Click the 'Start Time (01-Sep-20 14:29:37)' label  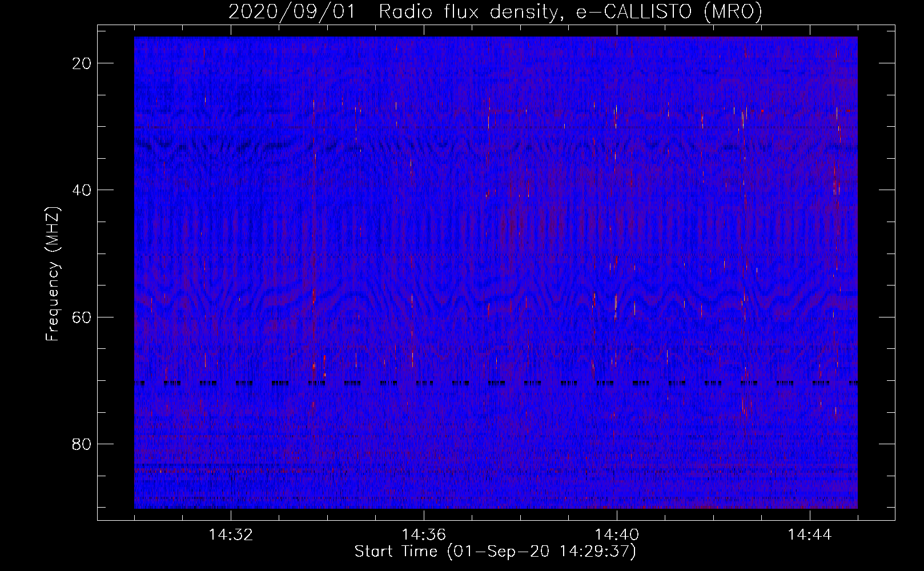point(495,552)
